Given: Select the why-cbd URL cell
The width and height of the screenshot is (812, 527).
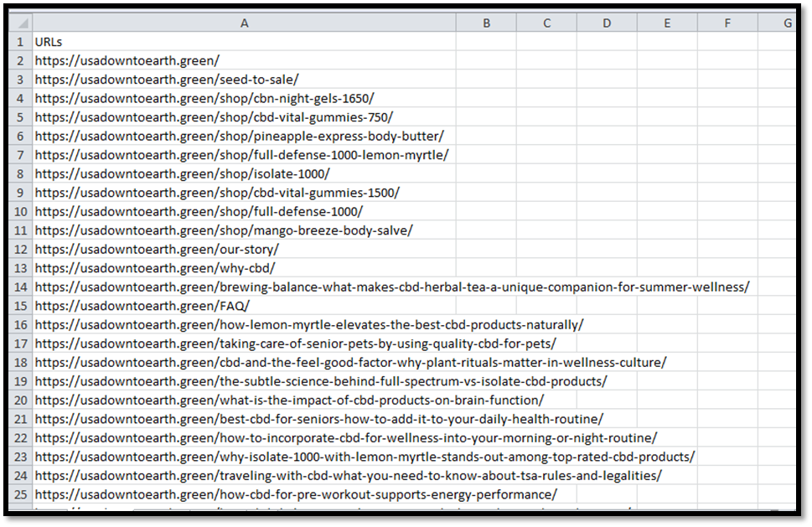Looking at the screenshot, I should [x=155, y=268].
